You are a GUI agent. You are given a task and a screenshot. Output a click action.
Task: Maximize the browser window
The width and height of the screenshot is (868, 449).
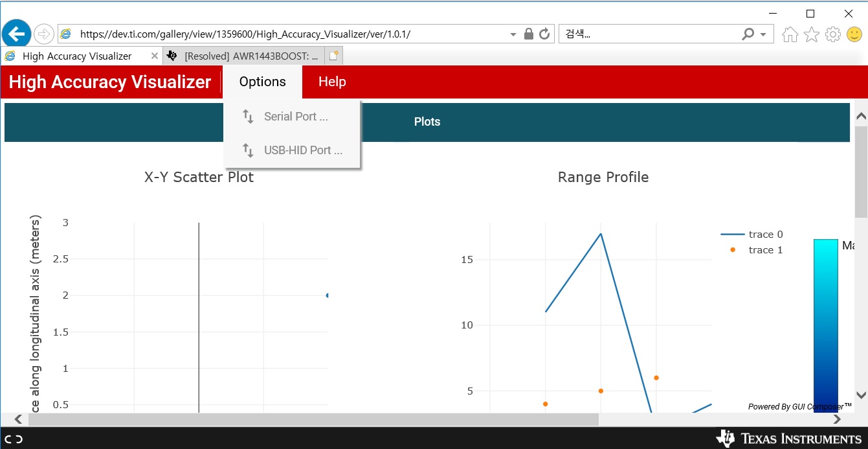[810, 12]
